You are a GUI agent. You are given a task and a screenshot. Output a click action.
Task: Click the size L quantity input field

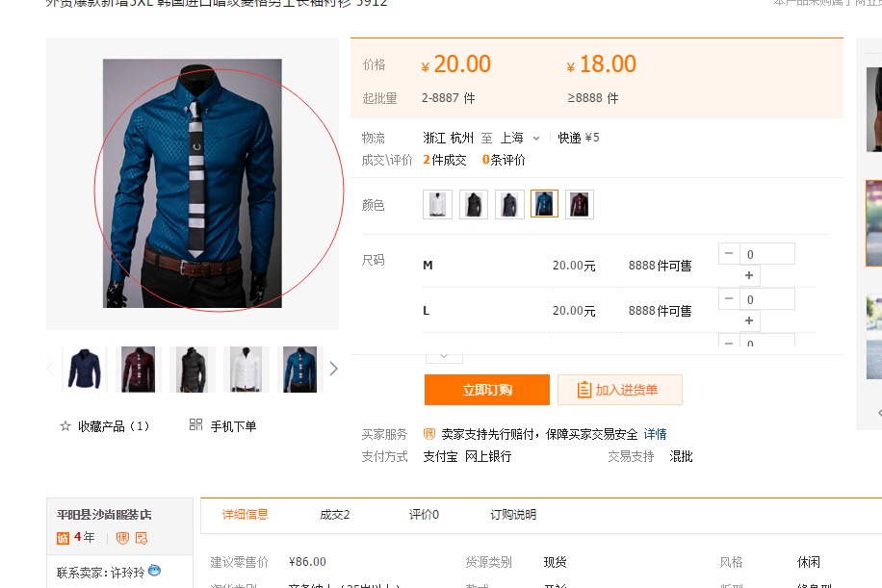767,299
